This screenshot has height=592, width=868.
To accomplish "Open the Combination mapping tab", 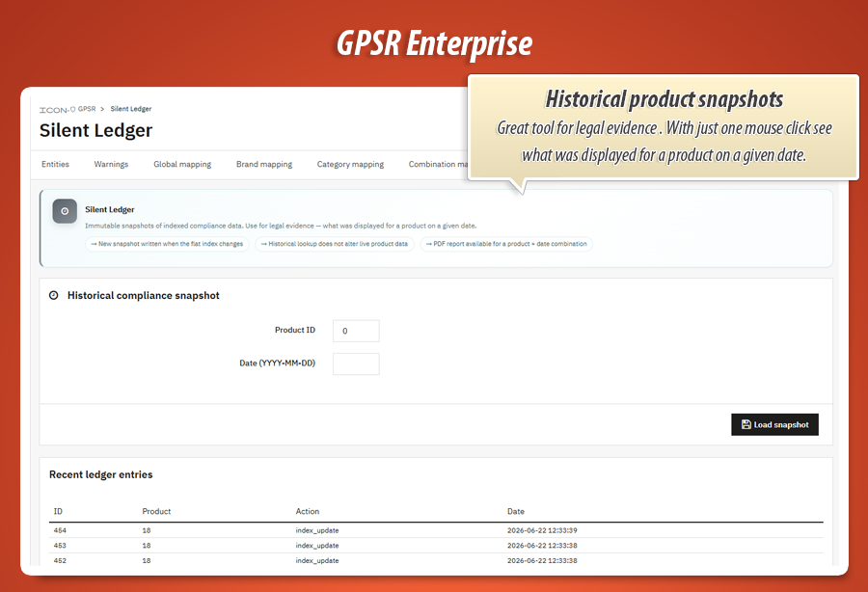I will (438, 164).
